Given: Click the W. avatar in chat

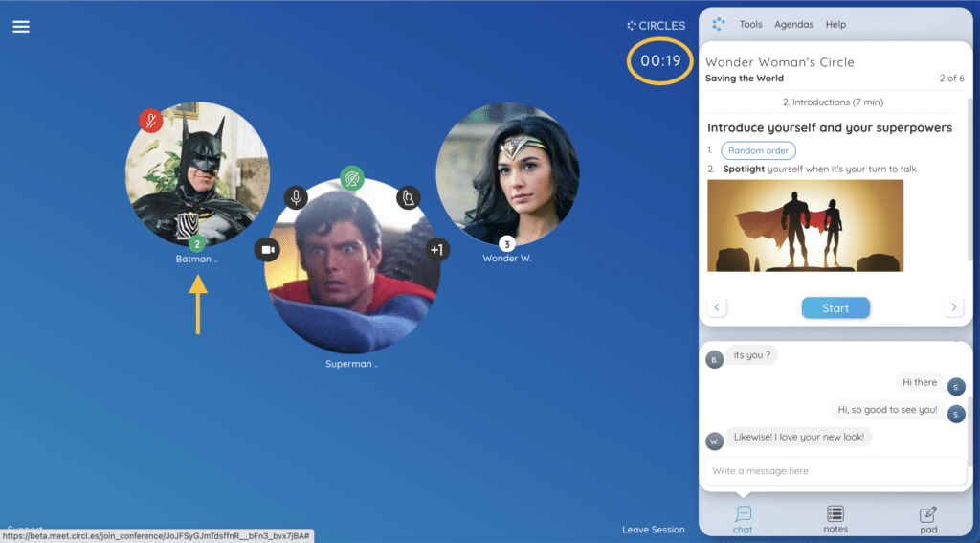Looking at the screenshot, I should (714, 441).
